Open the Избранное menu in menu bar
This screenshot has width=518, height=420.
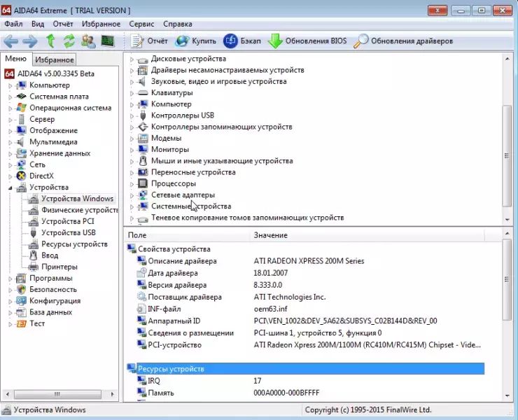(x=101, y=24)
